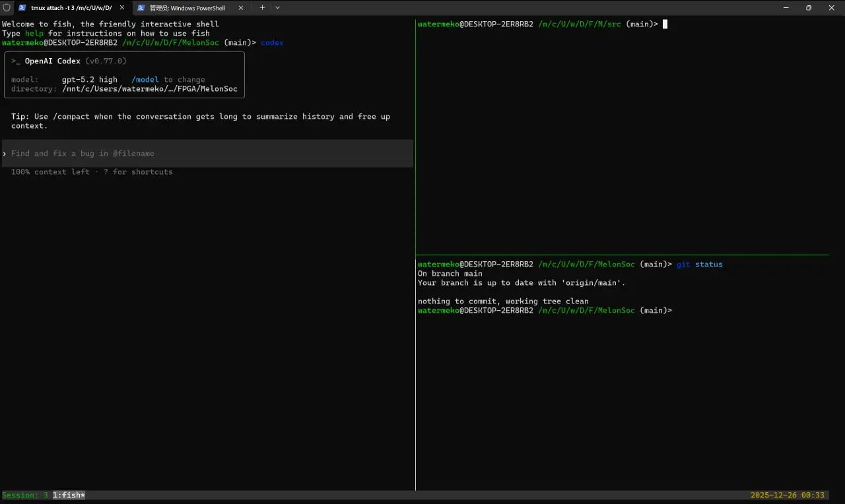The image size is (845, 504).
Task: Switch to the tmux attach tab
Action: point(71,8)
